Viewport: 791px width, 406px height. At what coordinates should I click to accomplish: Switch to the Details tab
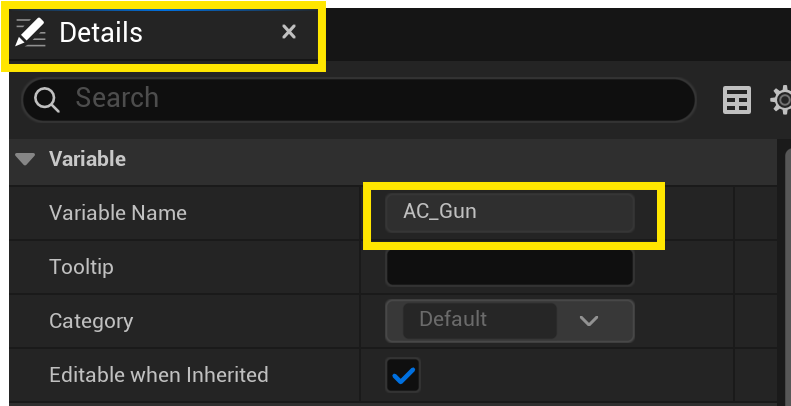coord(101,33)
